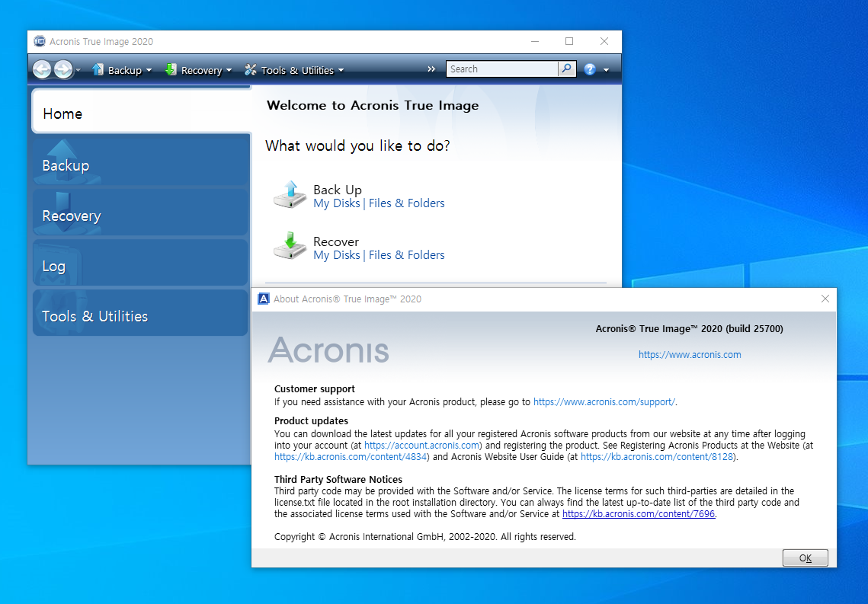Expand toolbar overflow chevron
Viewport: 868px width, 604px height.
pyautogui.click(x=431, y=69)
